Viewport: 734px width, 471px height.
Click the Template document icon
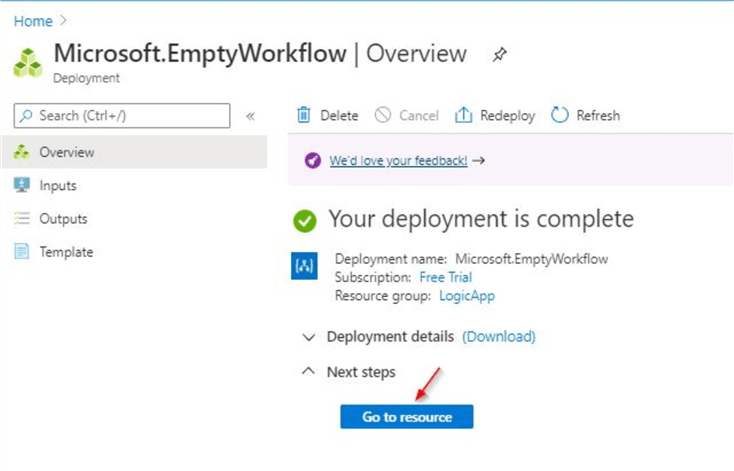[x=22, y=251]
